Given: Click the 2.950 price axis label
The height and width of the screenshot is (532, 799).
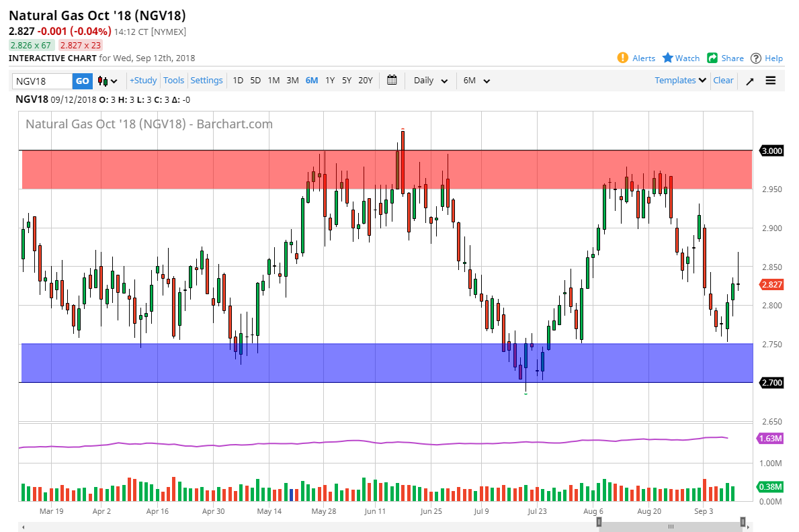Looking at the screenshot, I should point(772,189).
